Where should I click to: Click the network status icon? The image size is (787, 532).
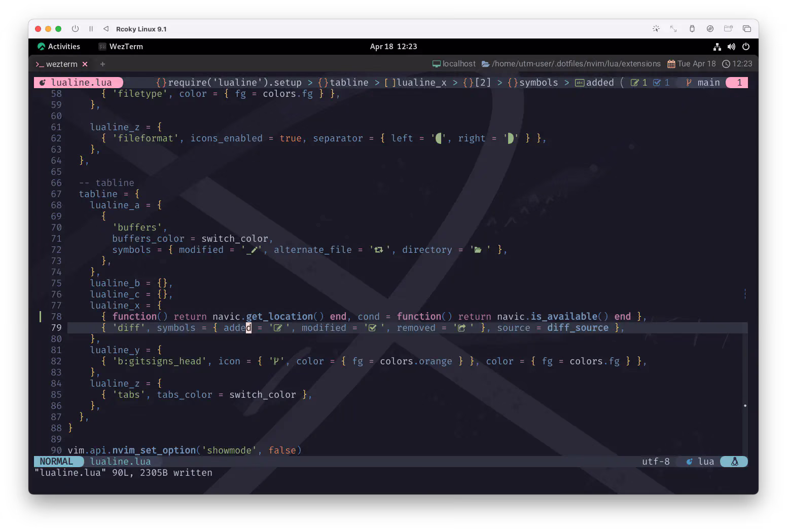(x=717, y=47)
